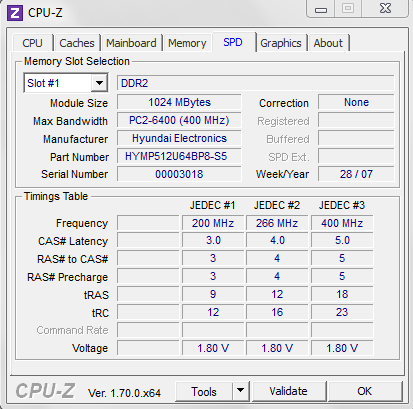413x409 pixels.
Task: Switch to the Memory tab
Action: [x=187, y=43]
